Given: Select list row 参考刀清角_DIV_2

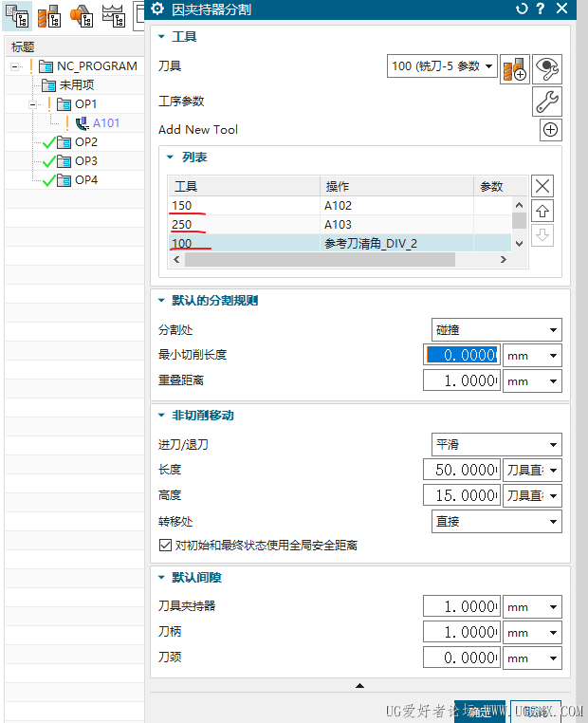Looking at the screenshot, I should 340,244.
